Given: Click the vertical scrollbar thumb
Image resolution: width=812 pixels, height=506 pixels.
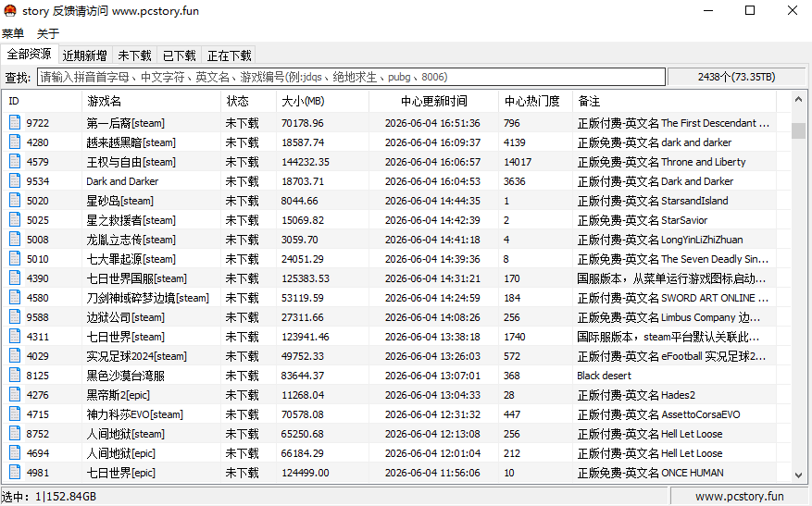Looking at the screenshot, I should pyautogui.click(x=798, y=130).
